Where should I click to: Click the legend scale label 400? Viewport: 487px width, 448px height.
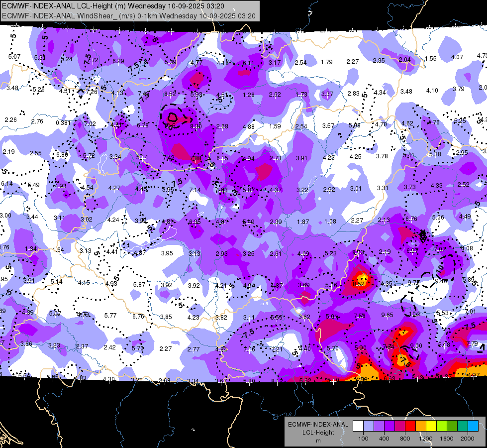[384, 439]
